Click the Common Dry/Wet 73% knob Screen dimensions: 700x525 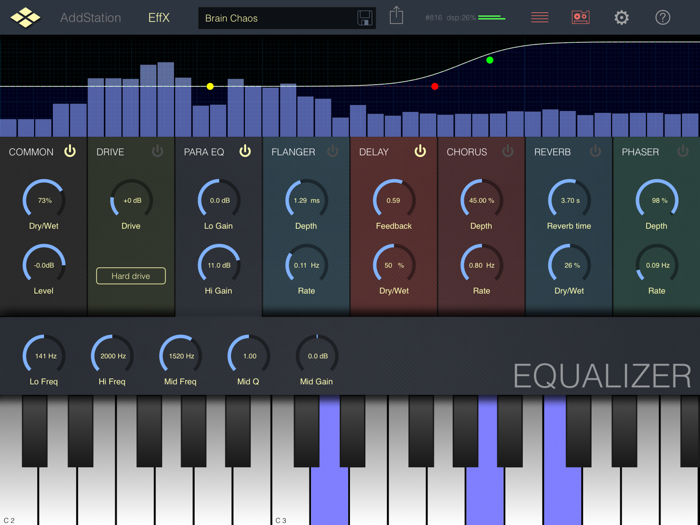pyautogui.click(x=44, y=200)
